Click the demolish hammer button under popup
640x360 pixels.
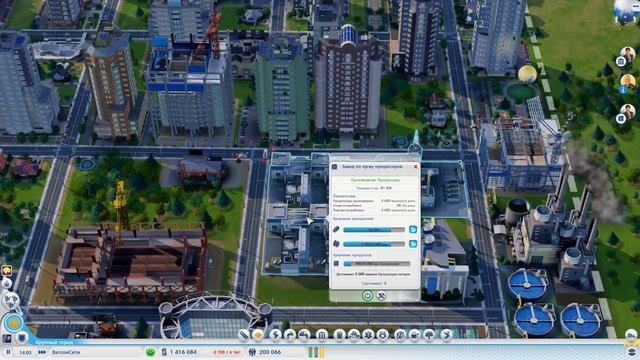(381, 296)
